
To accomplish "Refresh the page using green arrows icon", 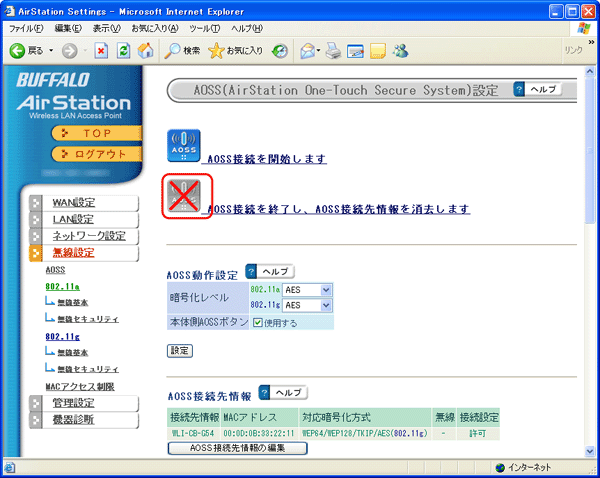I will click(123, 51).
